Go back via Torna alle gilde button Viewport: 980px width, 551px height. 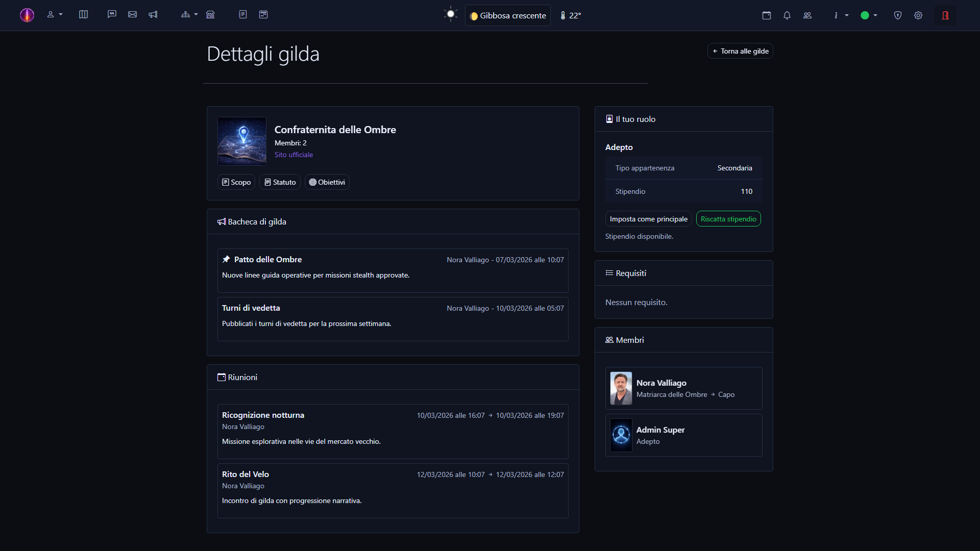coord(740,51)
